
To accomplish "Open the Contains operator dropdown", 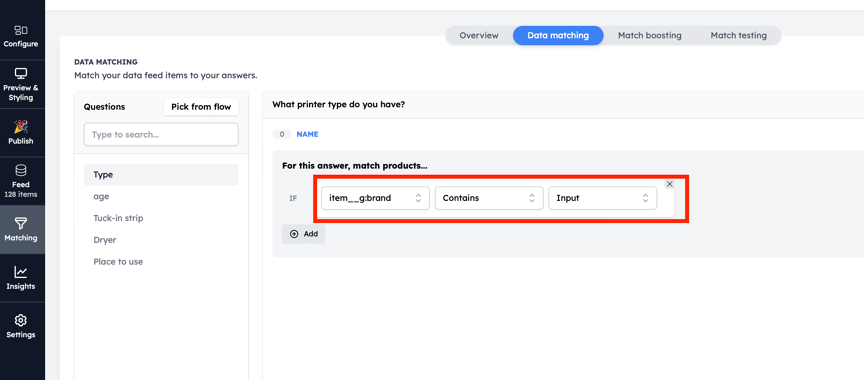I will [489, 198].
